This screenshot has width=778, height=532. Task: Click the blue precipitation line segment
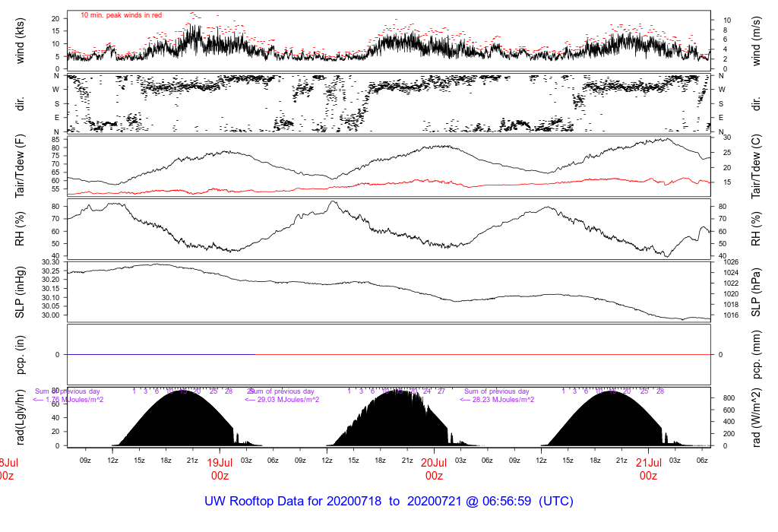pyautogui.click(x=160, y=354)
